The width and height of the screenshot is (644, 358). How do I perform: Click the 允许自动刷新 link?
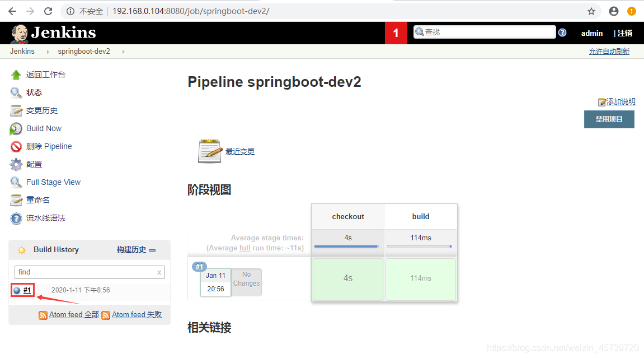click(609, 52)
